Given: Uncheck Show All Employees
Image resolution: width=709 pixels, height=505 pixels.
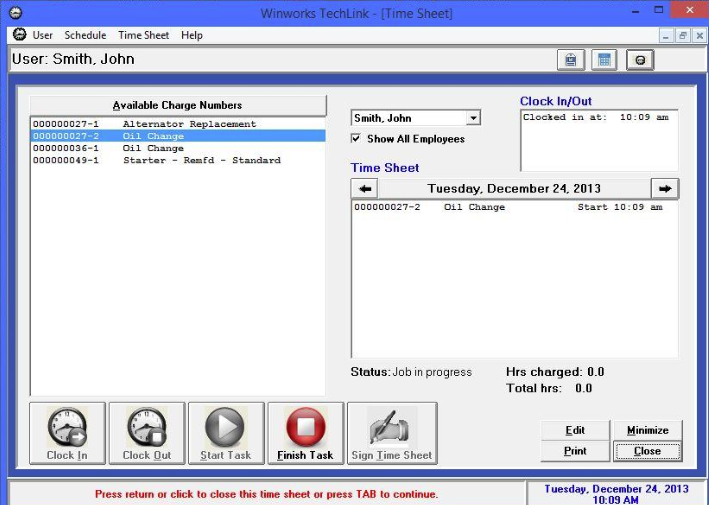Looking at the screenshot, I should 356,138.
